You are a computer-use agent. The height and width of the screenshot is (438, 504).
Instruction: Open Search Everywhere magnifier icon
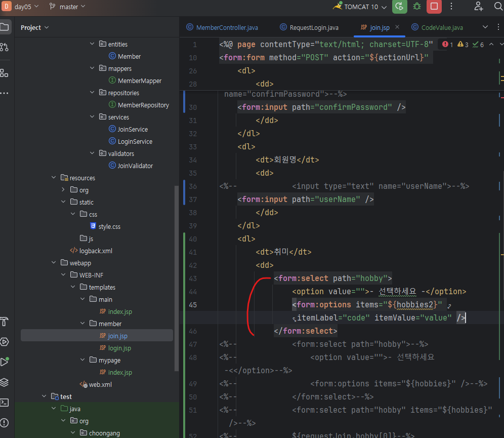tap(498, 7)
